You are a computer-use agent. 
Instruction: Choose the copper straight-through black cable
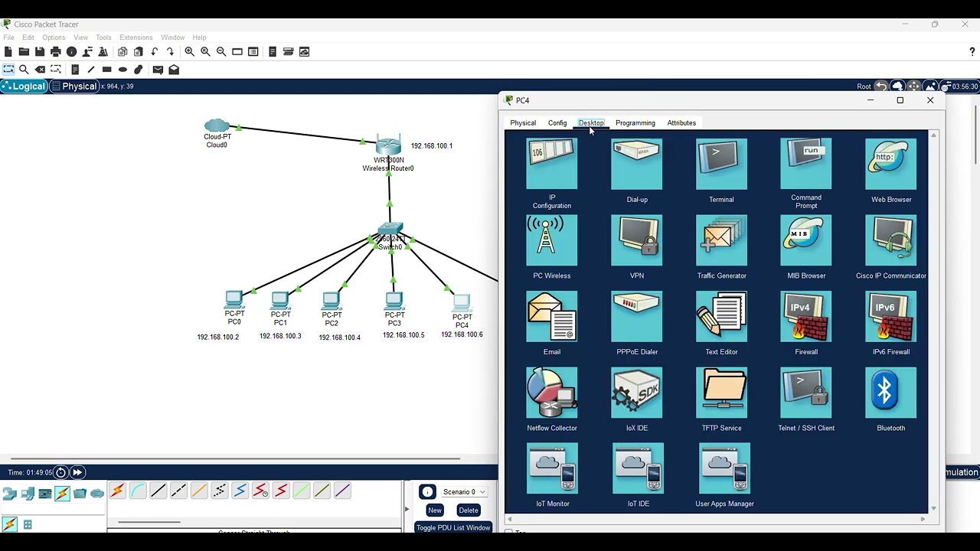pos(158,491)
